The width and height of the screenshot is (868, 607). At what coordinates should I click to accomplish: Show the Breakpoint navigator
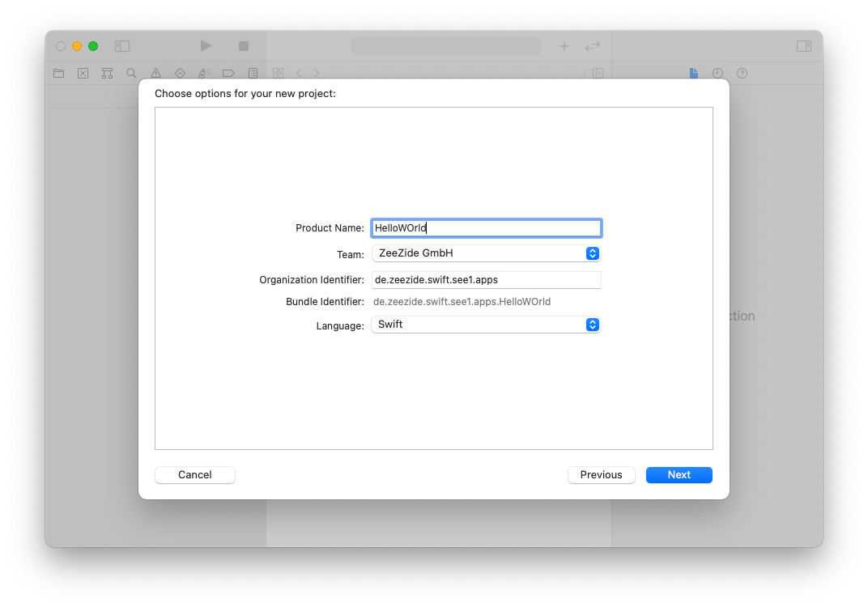tap(228, 73)
